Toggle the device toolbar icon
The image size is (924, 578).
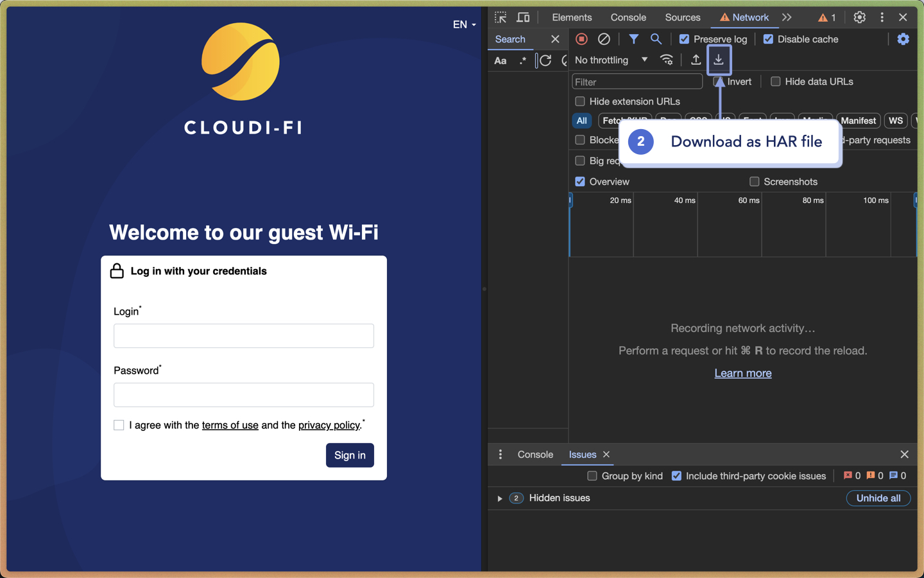click(524, 17)
